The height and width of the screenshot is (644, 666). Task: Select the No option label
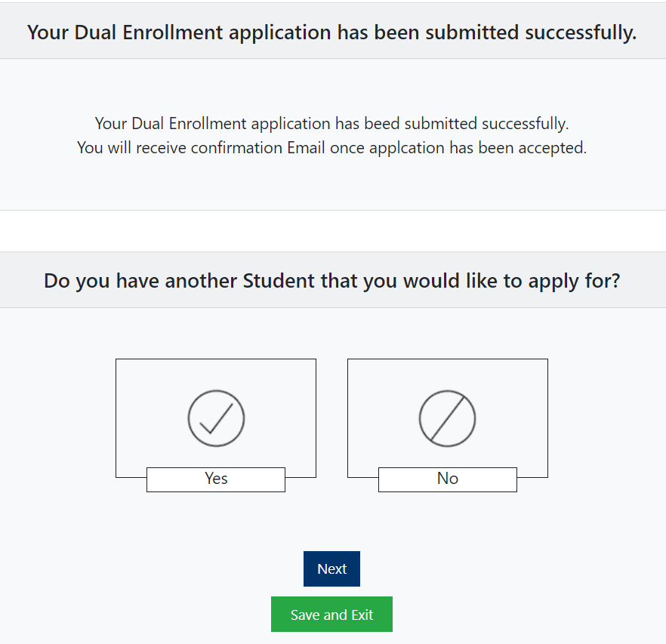(447, 479)
